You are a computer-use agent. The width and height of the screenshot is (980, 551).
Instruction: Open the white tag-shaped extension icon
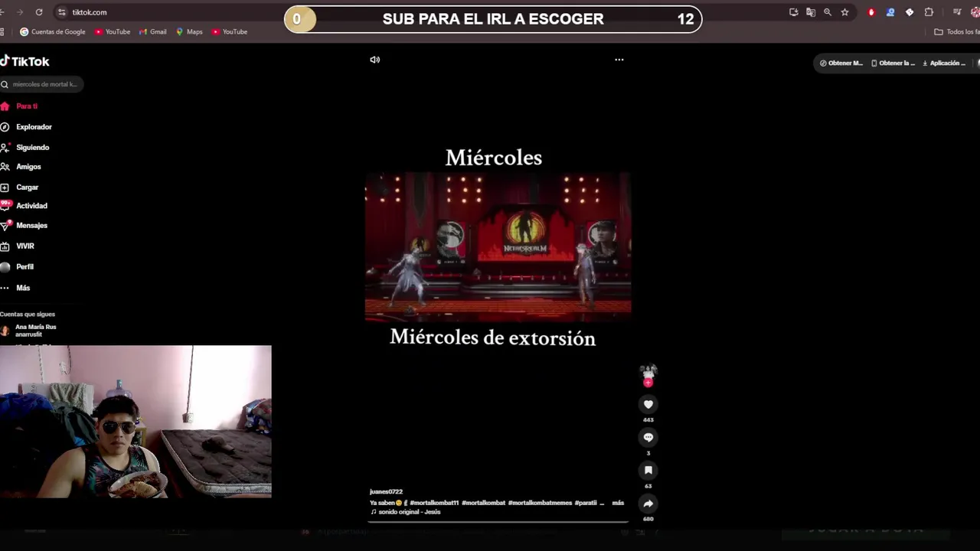(x=910, y=12)
